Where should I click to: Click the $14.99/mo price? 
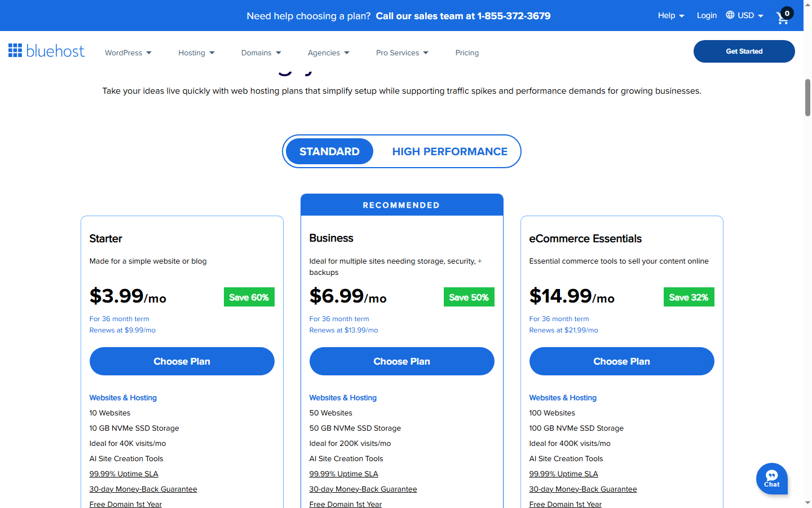coord(572,296)
